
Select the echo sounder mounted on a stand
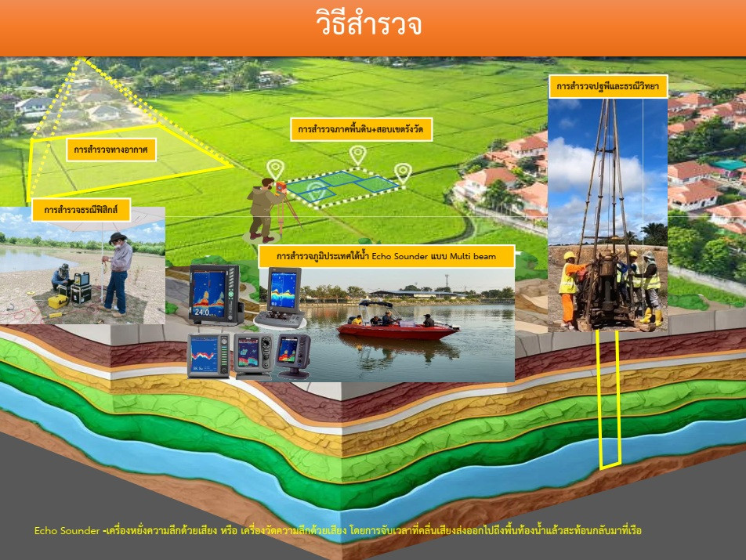click(x=294, y=356)
